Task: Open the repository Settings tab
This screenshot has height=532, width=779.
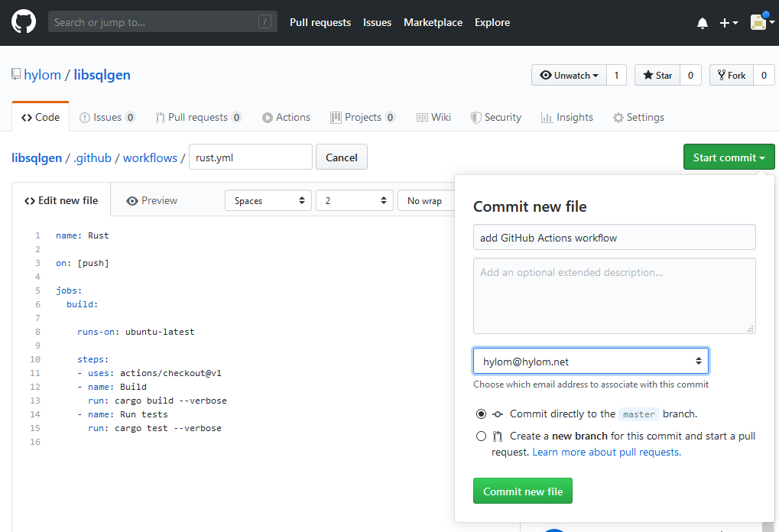Action: (x=638, y=117)
